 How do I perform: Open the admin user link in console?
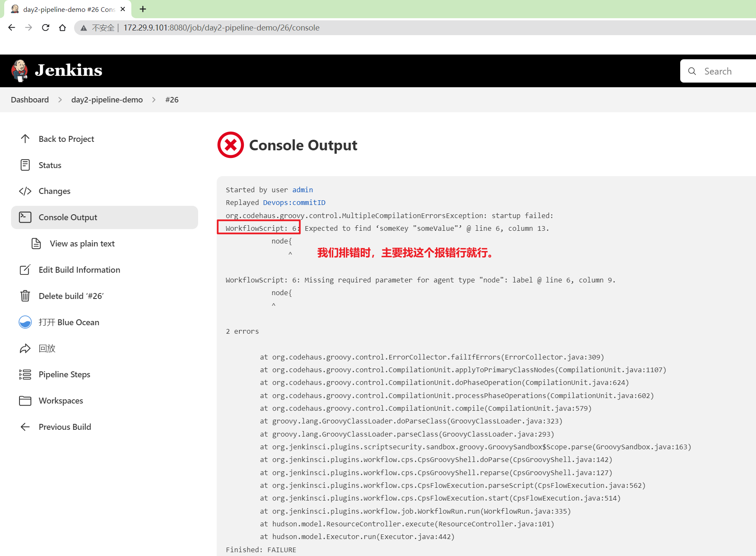pyautogui.click(x=303, y=190)
